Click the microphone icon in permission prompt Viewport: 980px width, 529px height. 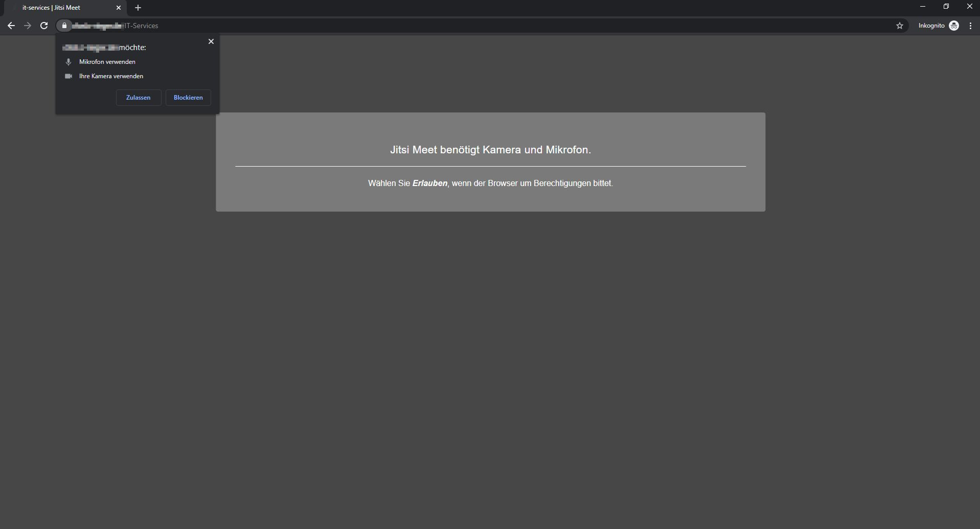pyautogui.click(x=69, y=62)
